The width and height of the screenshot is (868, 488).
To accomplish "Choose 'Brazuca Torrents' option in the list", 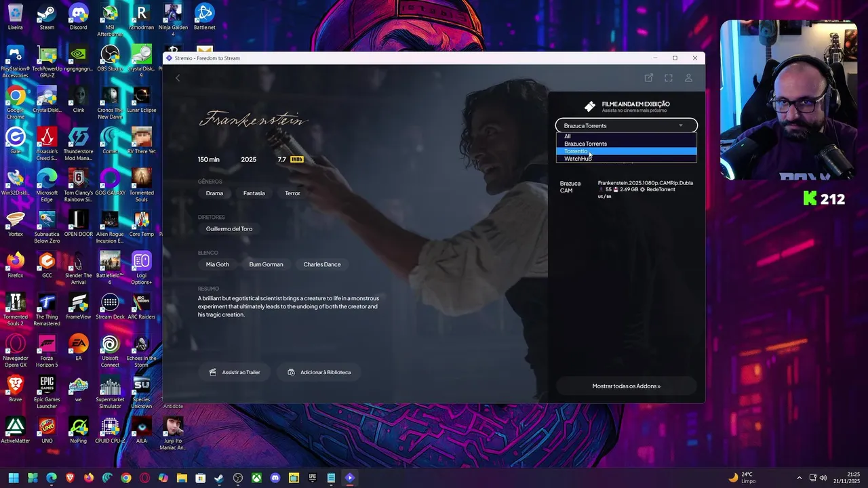I will tap(626, 144).
